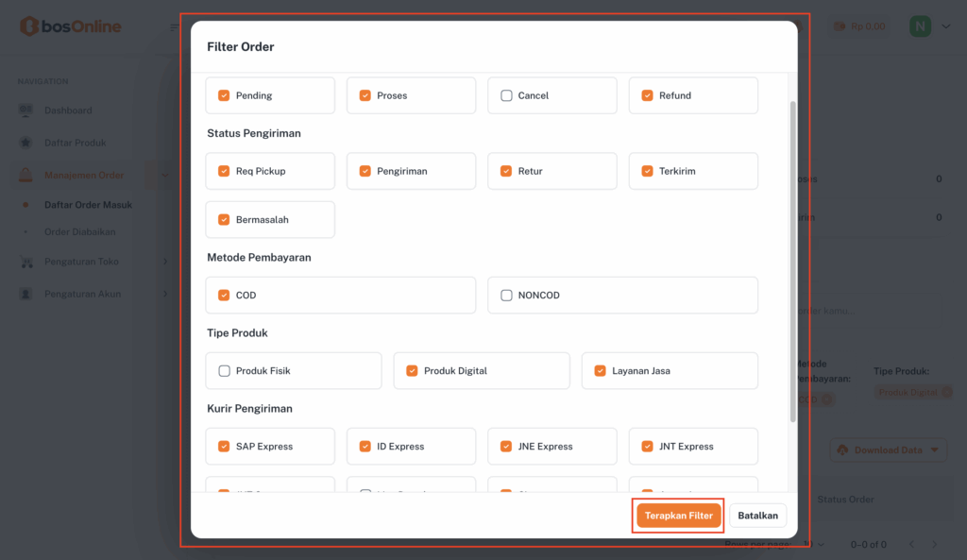Viewport: 967px width, 560px height.
Task: Uncheck the Pending status checkbox
Action: click(224, 95)
